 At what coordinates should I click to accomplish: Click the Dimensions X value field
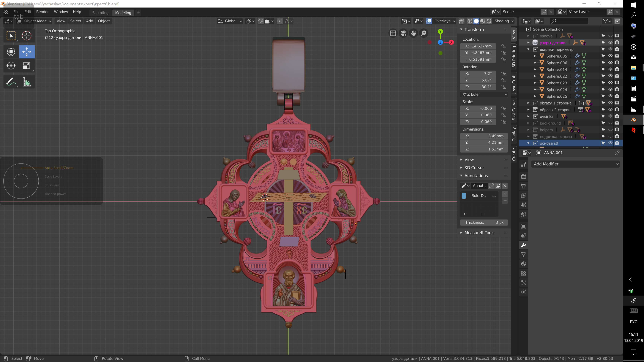[x=484, y=136]
